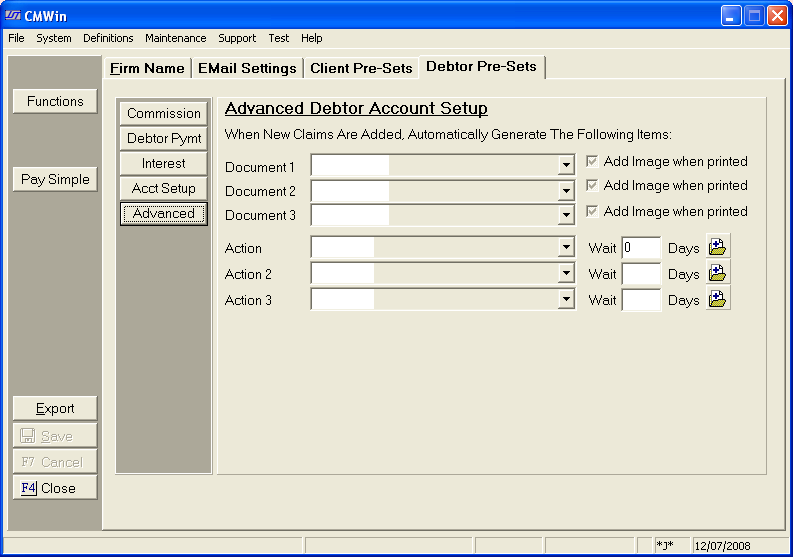793x557 pixels.
Task: Click the folder icon in Action 2 row
Action: [x=718, y=273]
